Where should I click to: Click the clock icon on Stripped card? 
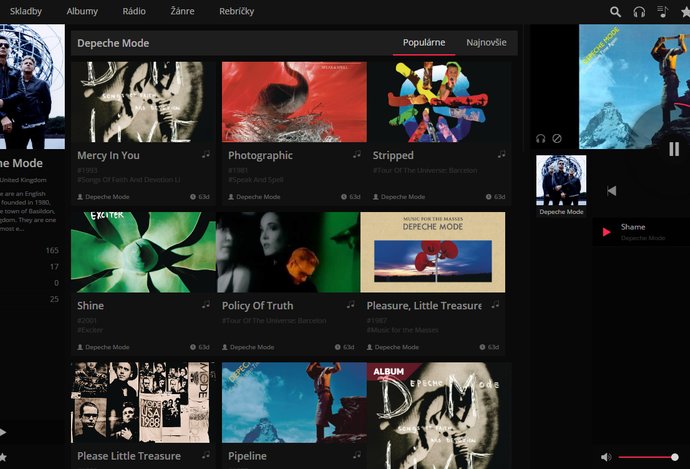[488, 197]
